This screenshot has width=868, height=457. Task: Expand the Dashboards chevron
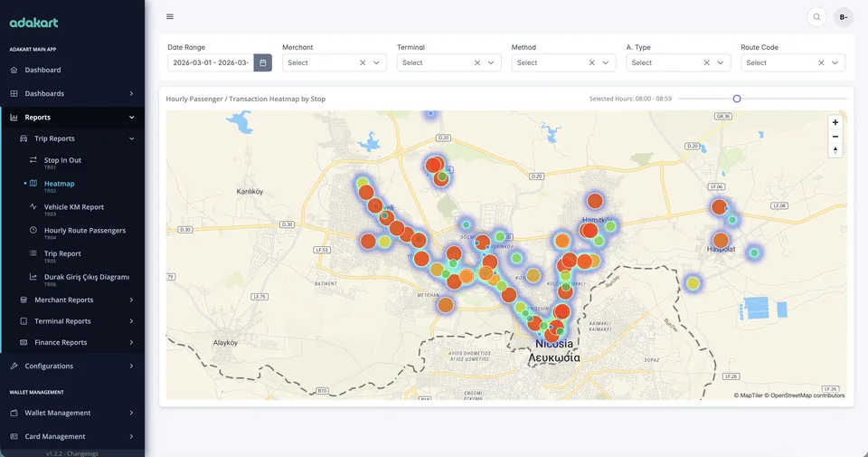click(131, 93)
